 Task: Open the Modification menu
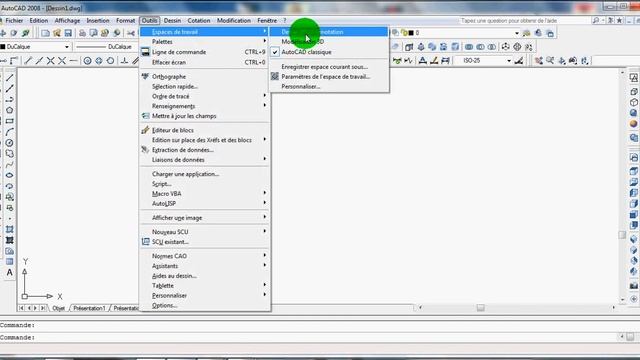tap(234, 20)
